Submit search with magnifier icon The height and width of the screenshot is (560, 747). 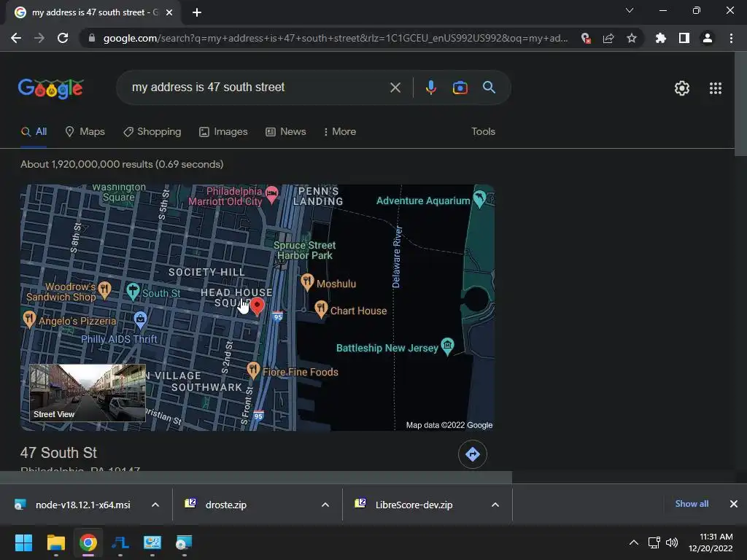pos(489,87)
